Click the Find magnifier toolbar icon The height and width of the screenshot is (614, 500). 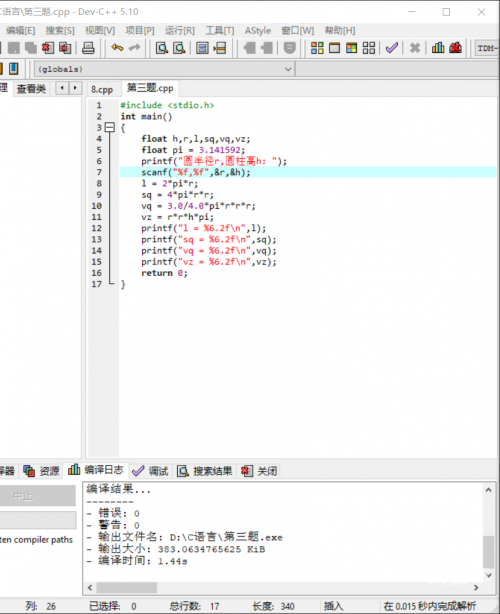[162, 48]
